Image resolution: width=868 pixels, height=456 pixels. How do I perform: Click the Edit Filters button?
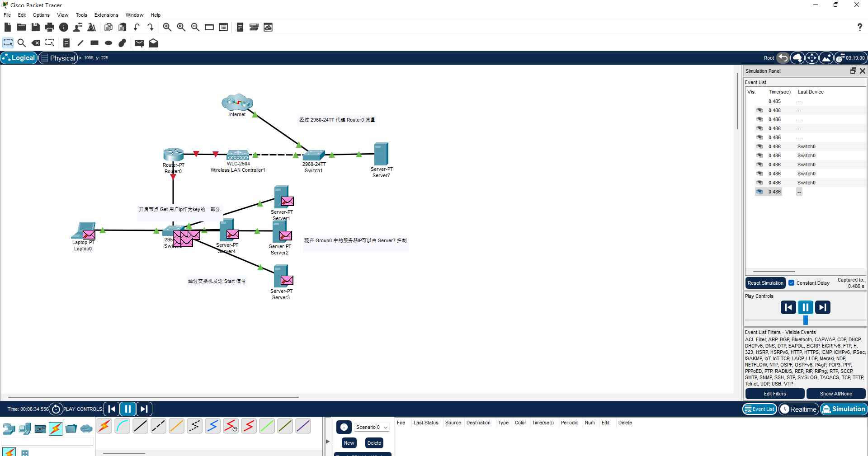click(775, 394)
